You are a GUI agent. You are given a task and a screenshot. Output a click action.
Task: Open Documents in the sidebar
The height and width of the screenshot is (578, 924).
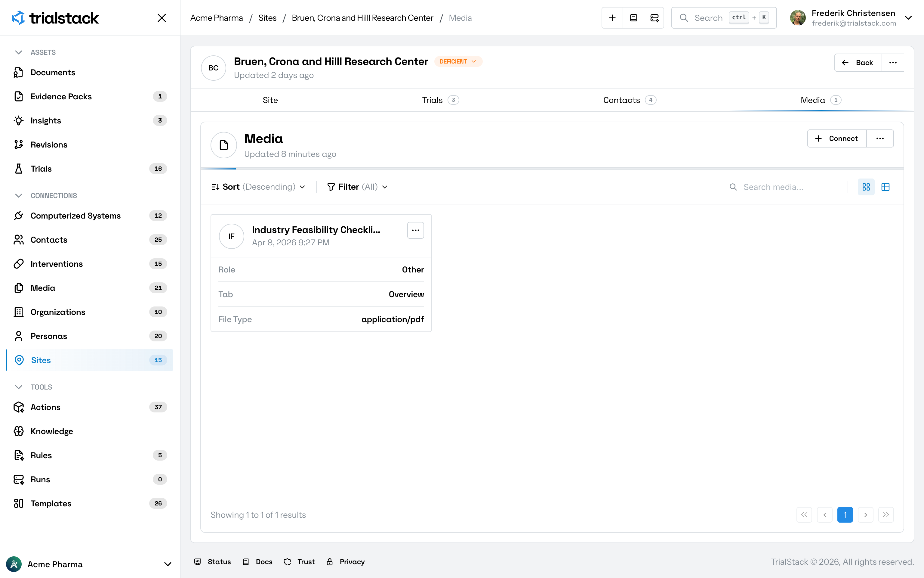pyautogui.click(x=90, y=72)
